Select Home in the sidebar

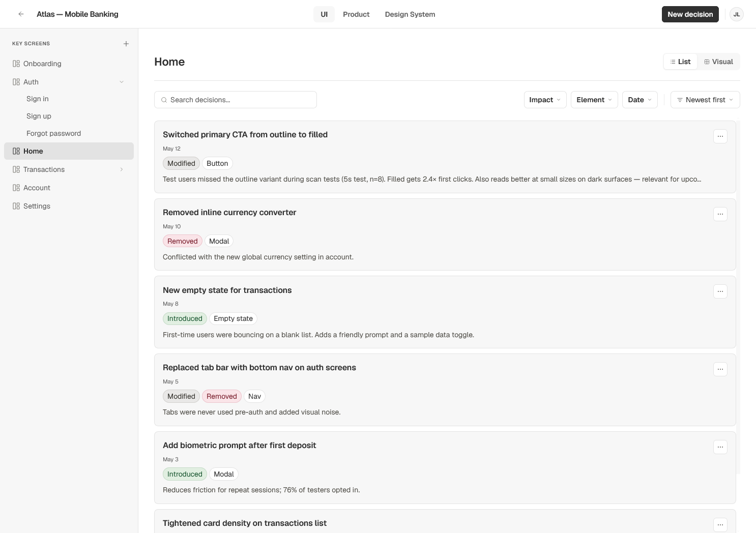coord(69,151)
